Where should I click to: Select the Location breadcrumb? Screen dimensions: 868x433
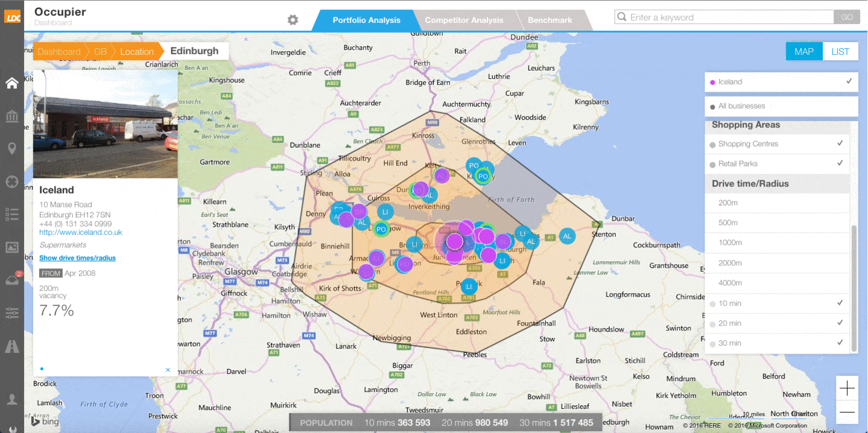(137, 52)
